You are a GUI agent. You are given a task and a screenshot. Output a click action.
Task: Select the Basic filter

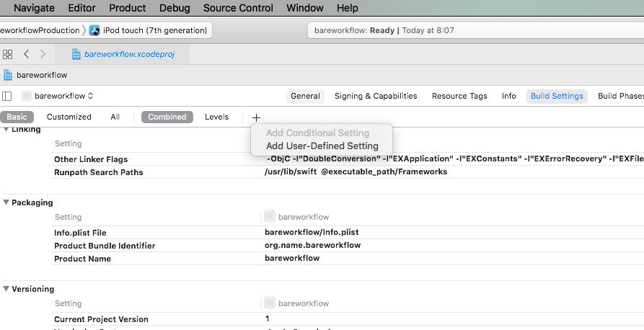17,117
